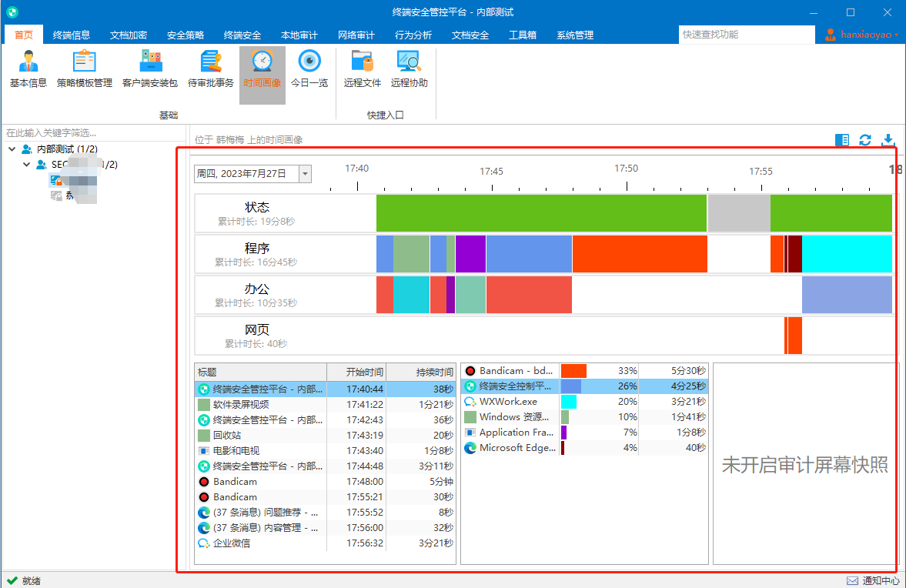Open 通知中心 in status bar

[873, 580]
